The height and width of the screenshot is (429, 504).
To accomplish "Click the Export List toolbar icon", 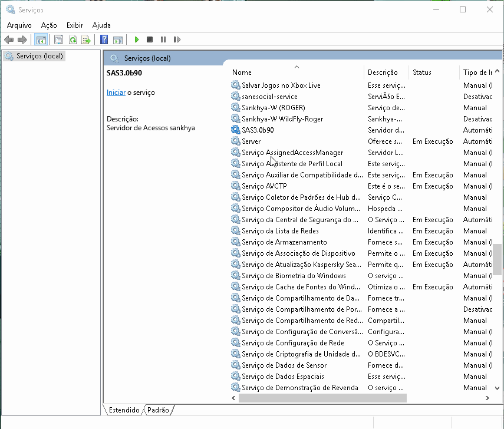I will pyautogui.click(x=86, y=39).
